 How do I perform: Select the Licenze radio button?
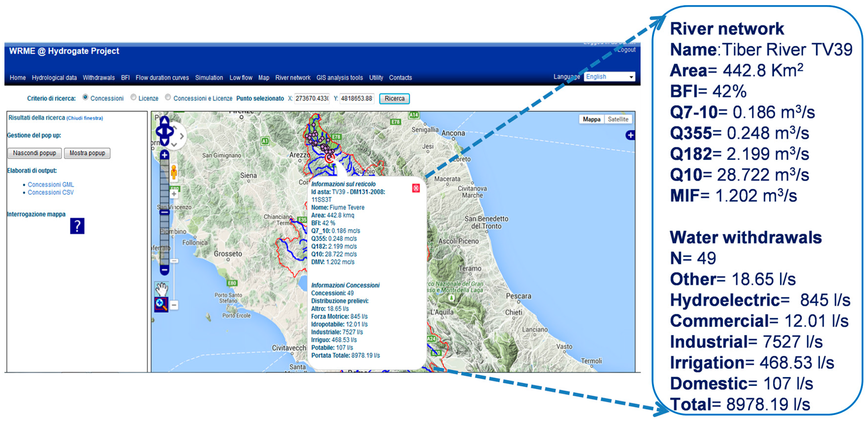(x=133, y=97)
